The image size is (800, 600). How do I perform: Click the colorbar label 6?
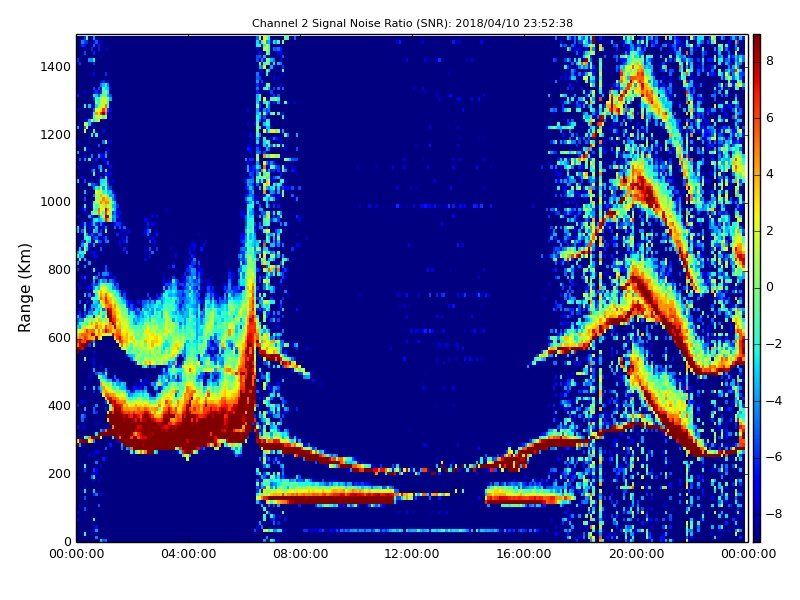770,118
